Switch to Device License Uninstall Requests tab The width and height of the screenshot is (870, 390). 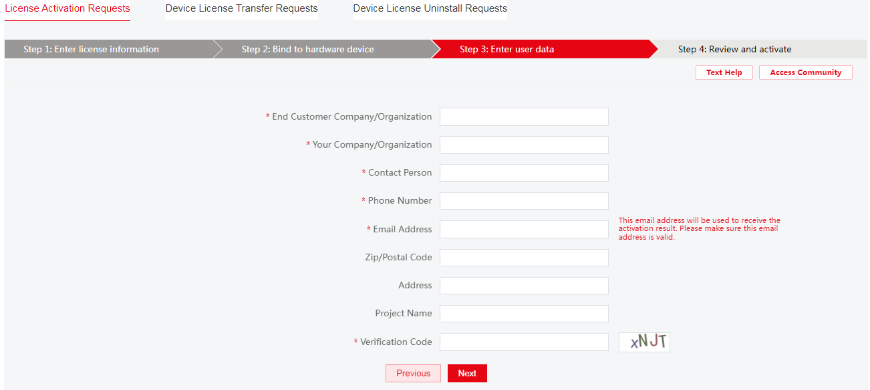tap(430, 9)
